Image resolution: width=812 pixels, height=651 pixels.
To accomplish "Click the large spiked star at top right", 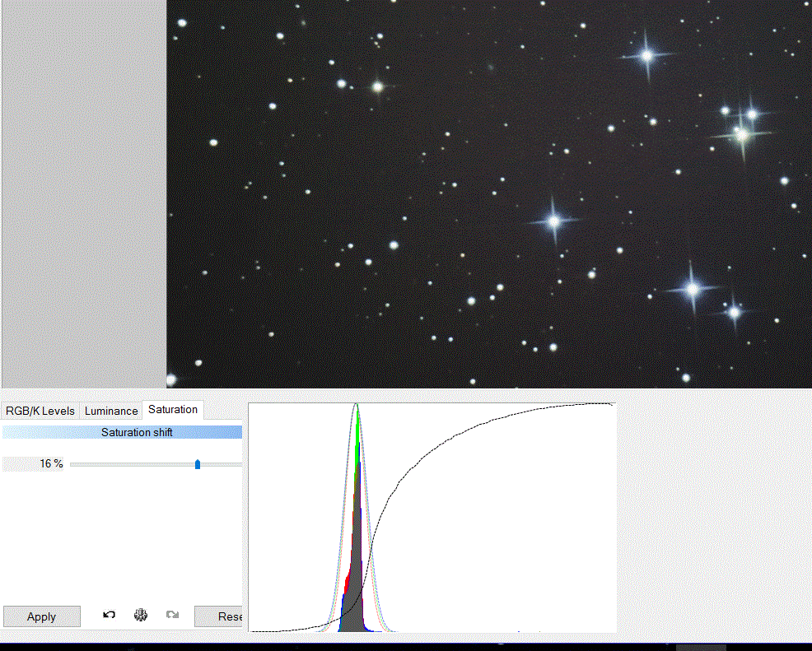I will [646, 55].
